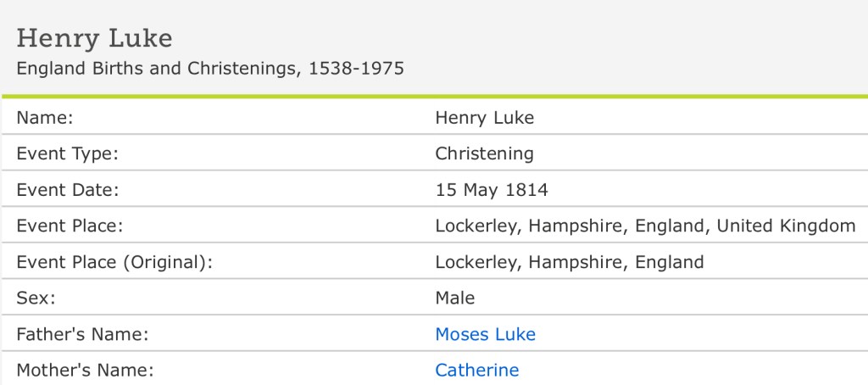Image resolution: width=868 pixels, height=385 pixels.
Task: Select the Christening event type value
Action: [x=484, y=153]
